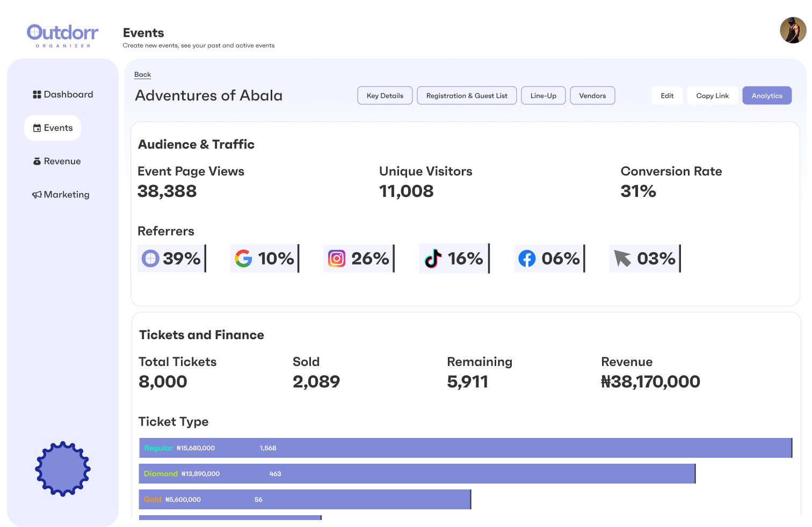Click the profile avatar picture
812x527 pixels.
coord(793,30)
